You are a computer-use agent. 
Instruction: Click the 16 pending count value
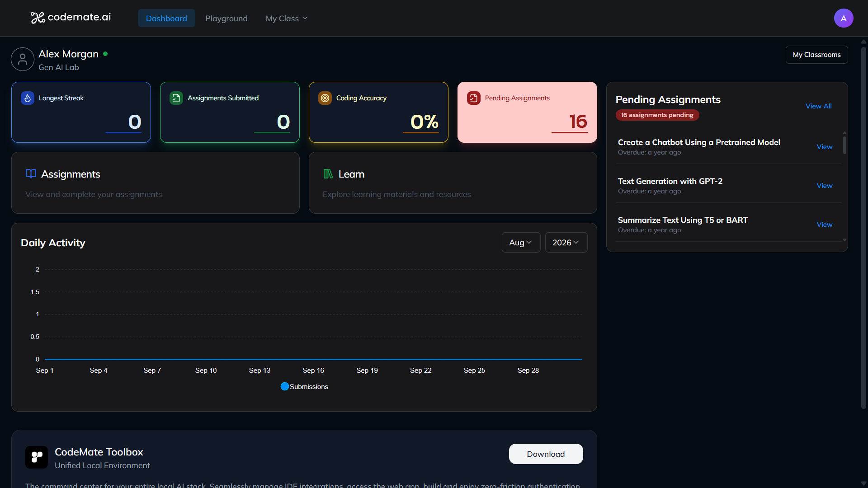pos(578,122)
